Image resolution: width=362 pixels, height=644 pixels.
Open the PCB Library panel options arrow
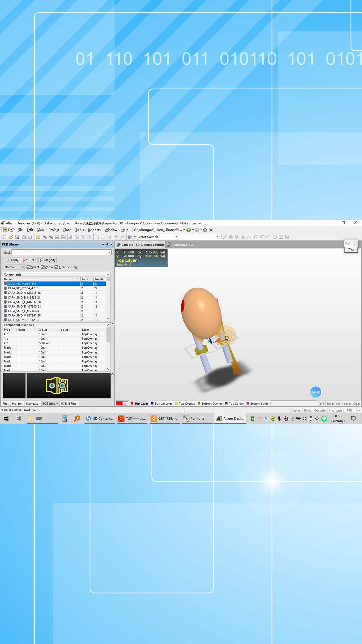click(x=103, y=244)
